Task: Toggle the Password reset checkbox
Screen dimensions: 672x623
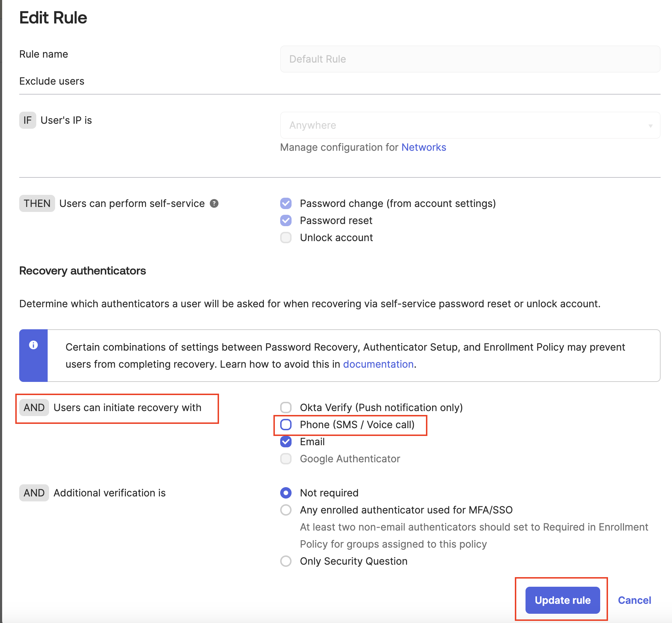Action: 286,220
